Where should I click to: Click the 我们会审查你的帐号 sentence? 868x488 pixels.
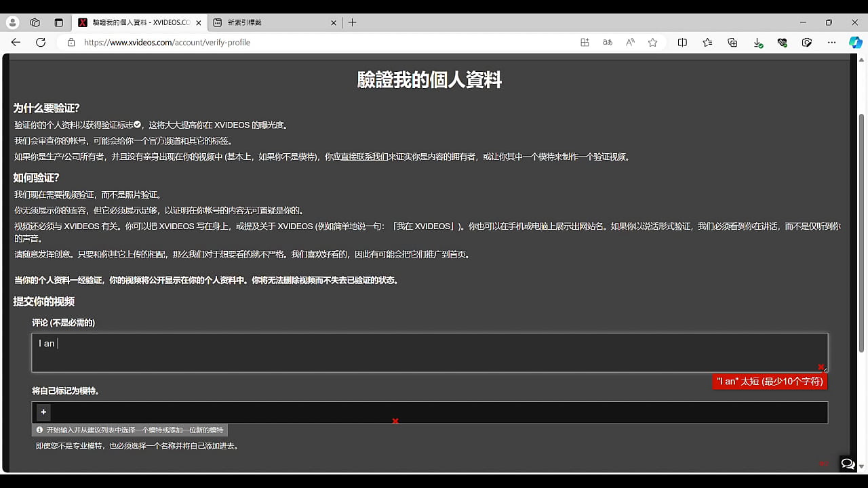click(x=123, y=141)
